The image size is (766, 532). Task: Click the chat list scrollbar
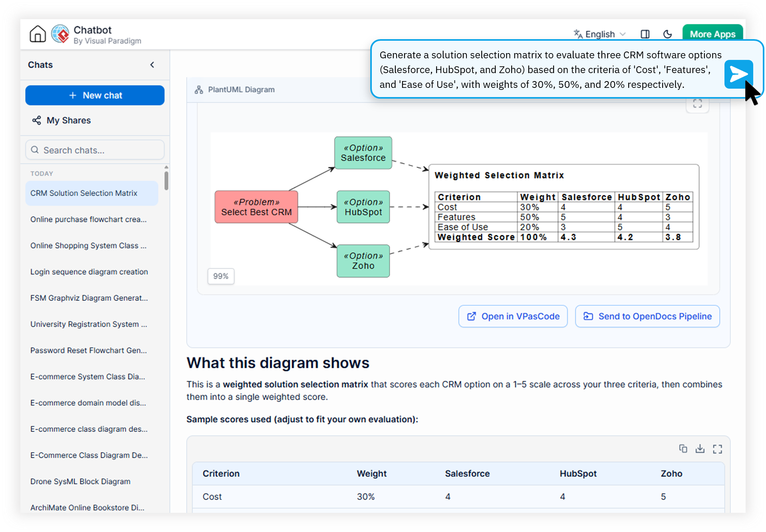pyautogui.click(x=166, y=181)
